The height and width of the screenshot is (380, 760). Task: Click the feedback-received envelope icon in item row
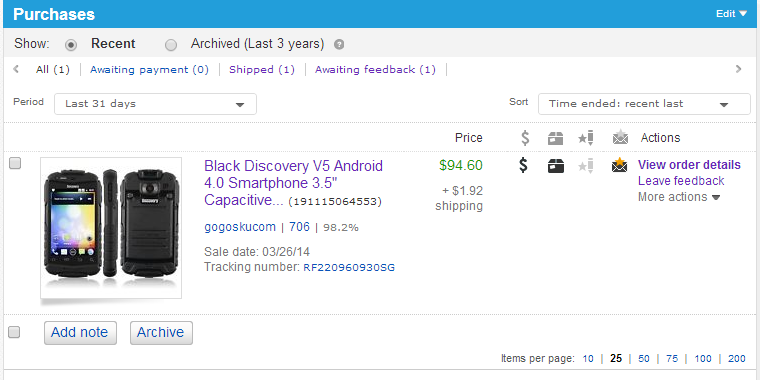pos(619,165)
